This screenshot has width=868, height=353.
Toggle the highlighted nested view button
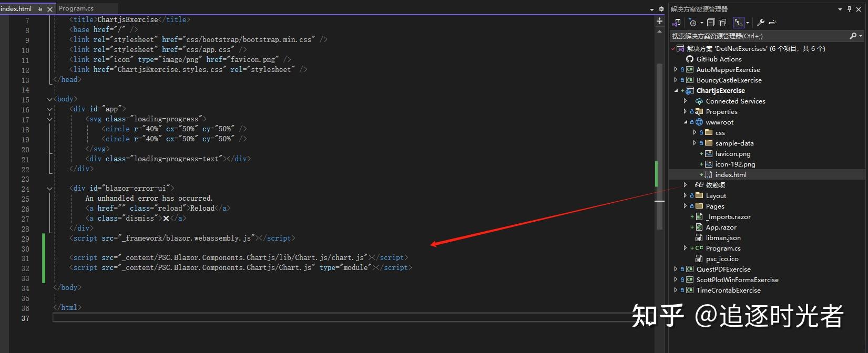pos(739,23)
